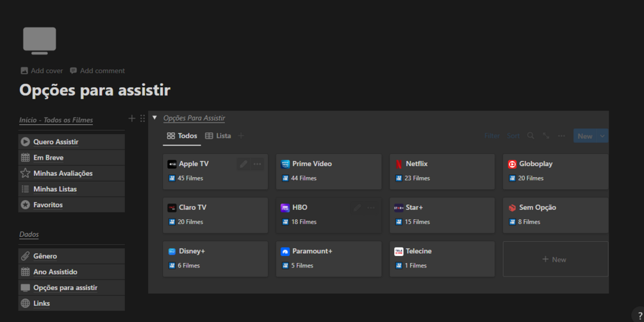This screenshot has height=322, width=644.
Task: Open the Início - Todos os Filmes link
Action: [56, 120]
